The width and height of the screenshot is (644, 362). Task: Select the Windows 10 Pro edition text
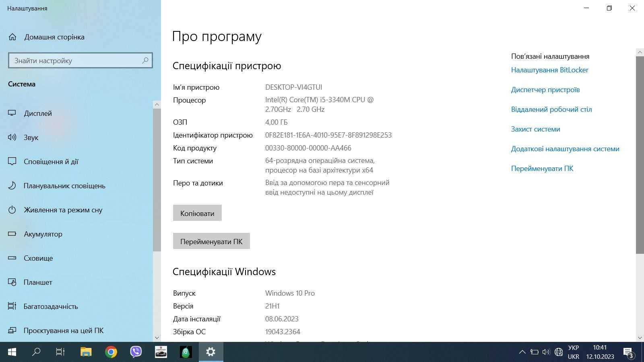pos(290,293)
